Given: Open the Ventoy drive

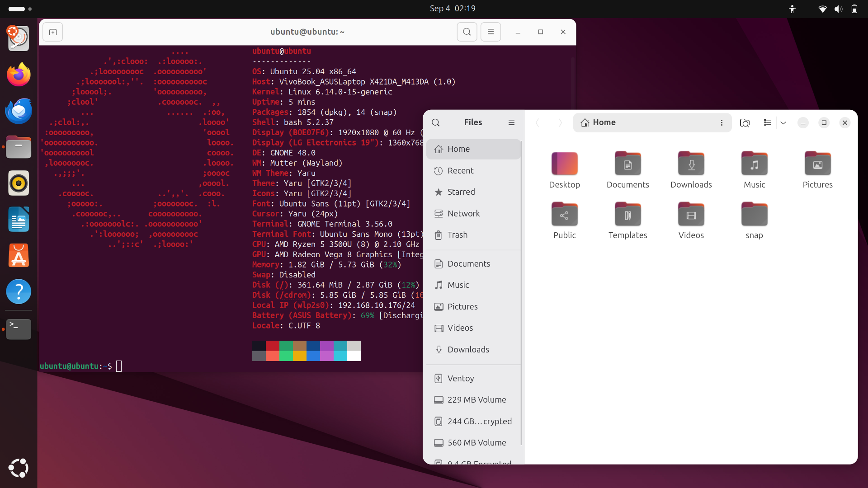Looking at the screenshot, I should point(473,379).
